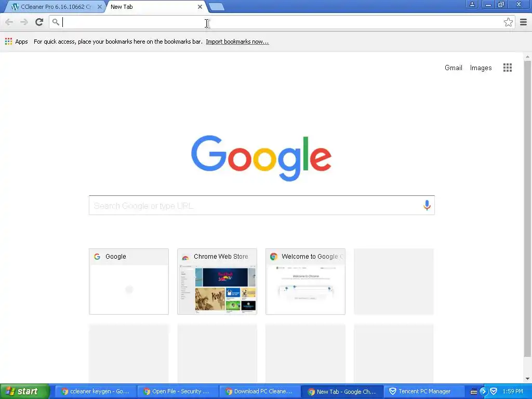The height and width of the screenshot is (399, 532).
Task: Open the Google most-visited thumbnail
Action: point(129,281)
